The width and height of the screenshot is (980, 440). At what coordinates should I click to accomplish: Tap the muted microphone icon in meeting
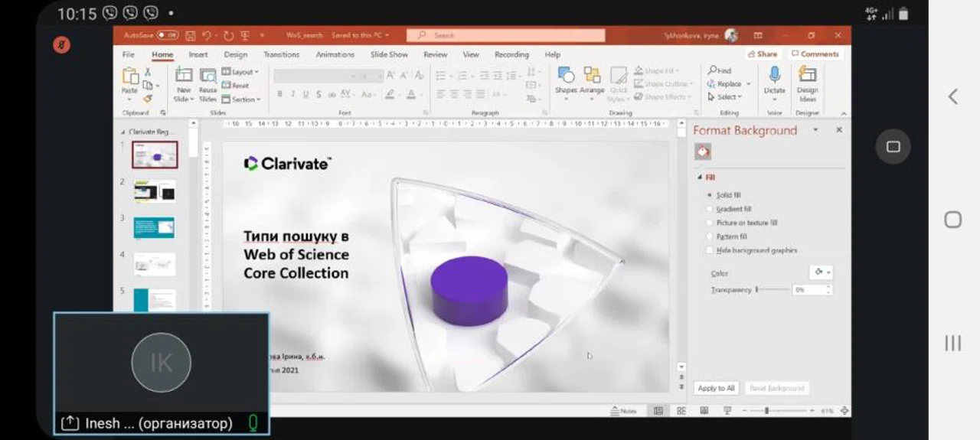[x=62, y=45]
